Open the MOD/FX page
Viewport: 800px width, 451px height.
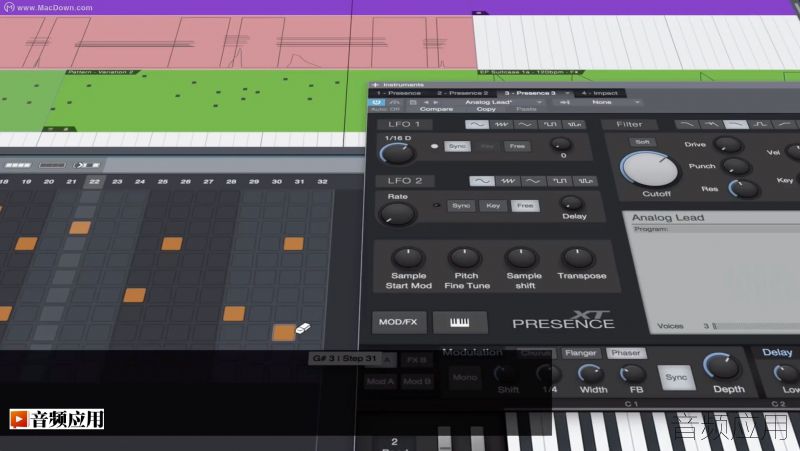(x=398, y=322)
